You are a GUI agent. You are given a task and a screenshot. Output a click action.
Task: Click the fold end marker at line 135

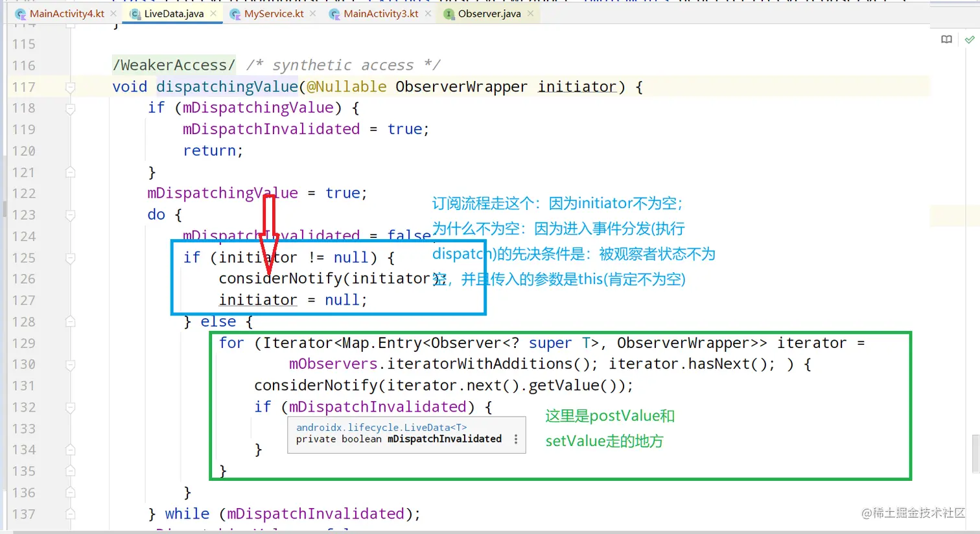(x=70, y=471)
